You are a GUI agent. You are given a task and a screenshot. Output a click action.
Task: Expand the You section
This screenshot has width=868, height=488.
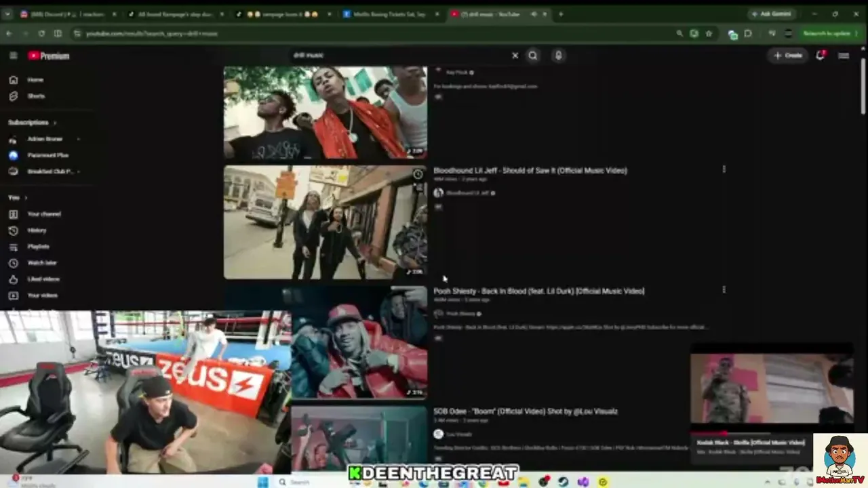[x=18, y=198]
